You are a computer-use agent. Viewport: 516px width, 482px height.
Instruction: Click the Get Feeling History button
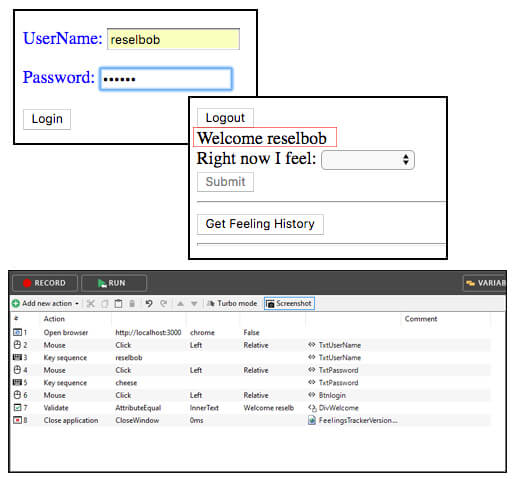click(x=260, y=224)
